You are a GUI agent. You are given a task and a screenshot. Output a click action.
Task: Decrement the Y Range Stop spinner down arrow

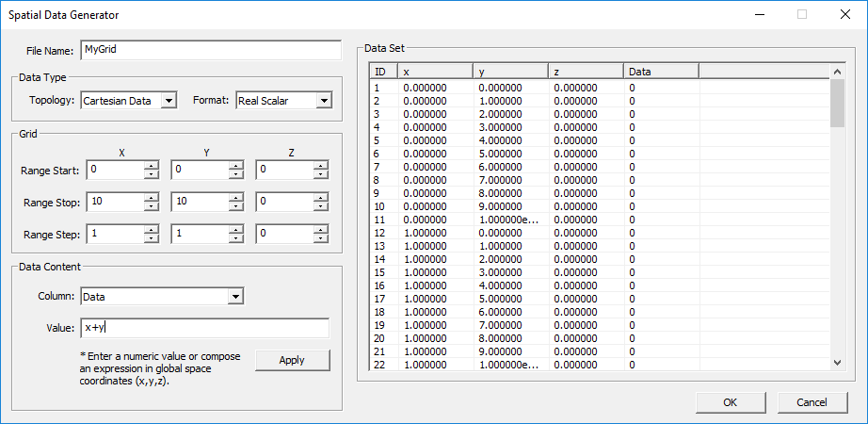(x=236, y=206)
